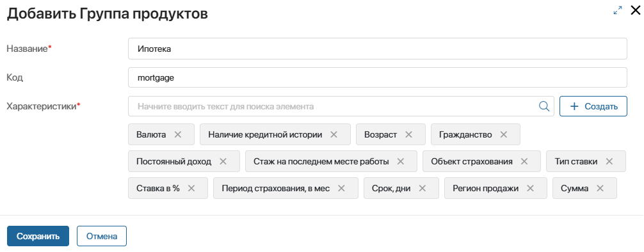Click the Отмена button
644x252 pixels.
pos(102,237)
